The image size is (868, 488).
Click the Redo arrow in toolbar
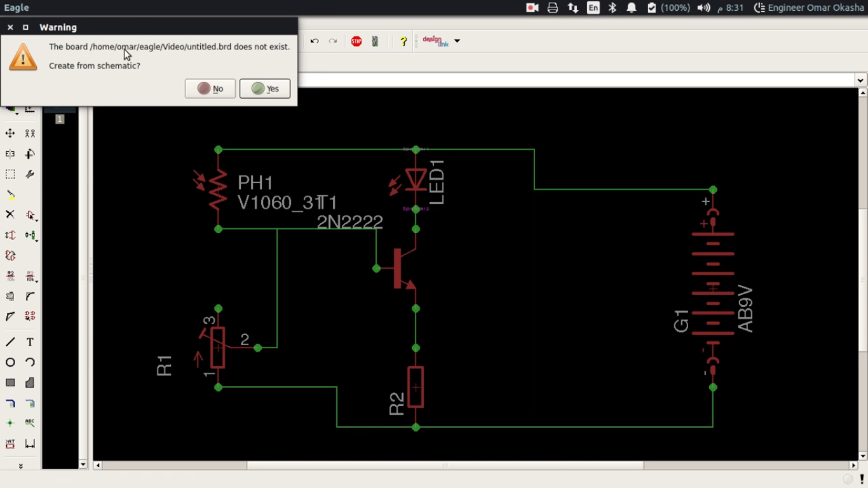(333, 41)
